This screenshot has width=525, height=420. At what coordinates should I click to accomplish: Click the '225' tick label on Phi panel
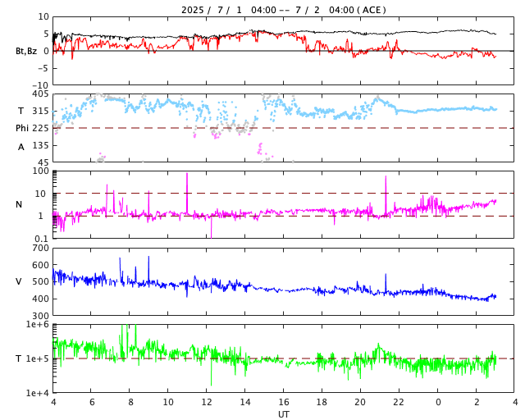click(40, 128)
